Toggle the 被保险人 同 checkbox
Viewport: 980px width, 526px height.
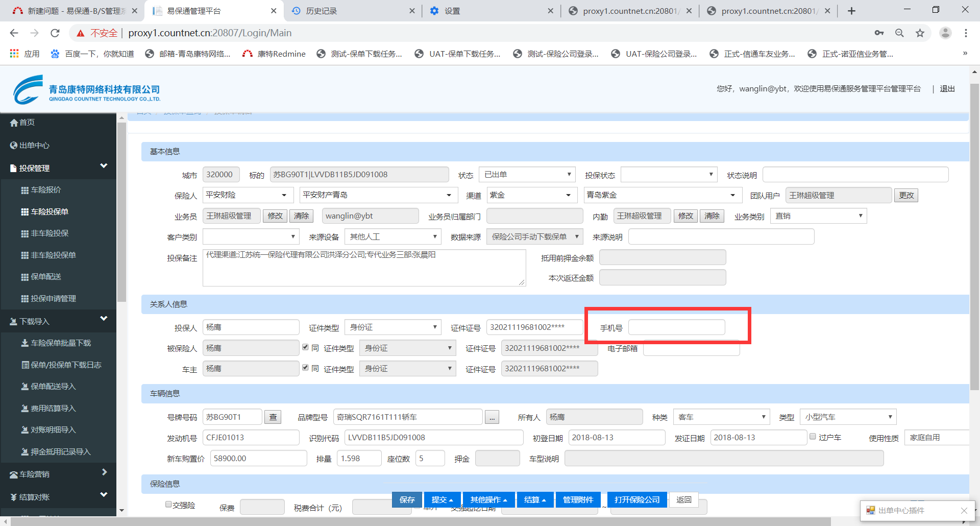[305, 347]
